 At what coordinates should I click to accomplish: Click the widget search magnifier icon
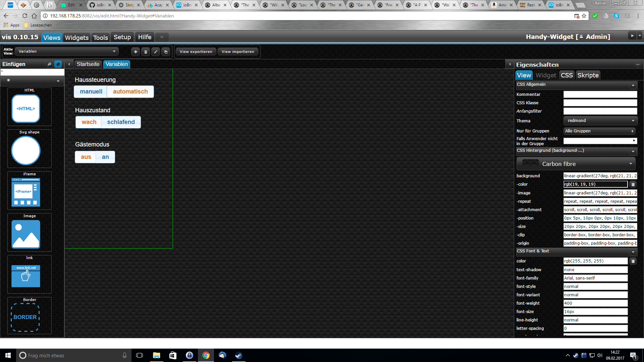[49, 64]
